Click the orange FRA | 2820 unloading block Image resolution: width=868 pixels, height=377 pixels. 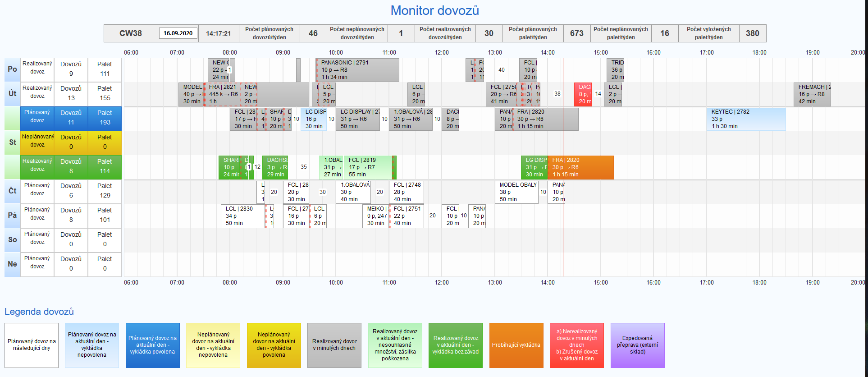click(x=581, y=167)
